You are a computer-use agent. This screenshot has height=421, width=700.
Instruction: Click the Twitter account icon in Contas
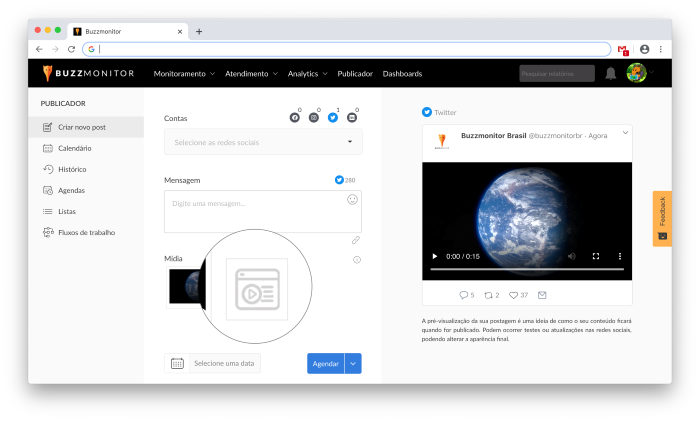tap(333, 117)
